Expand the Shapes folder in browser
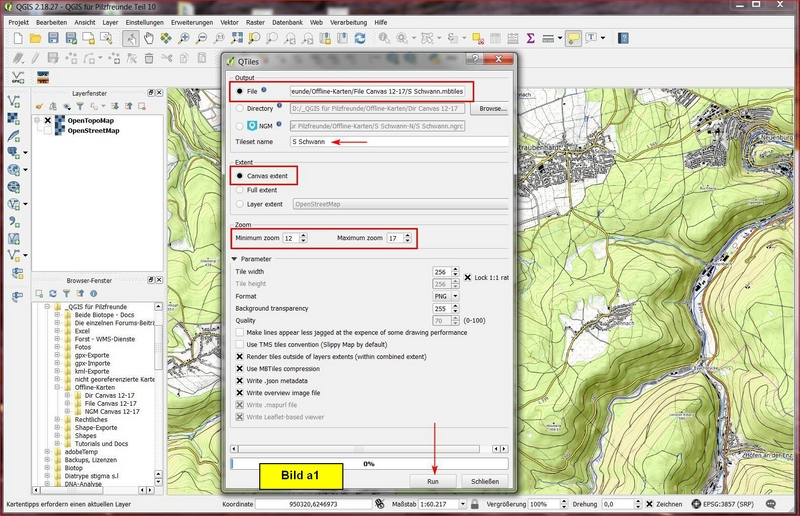This screenshot has width=800, height=516. (57, 435)
